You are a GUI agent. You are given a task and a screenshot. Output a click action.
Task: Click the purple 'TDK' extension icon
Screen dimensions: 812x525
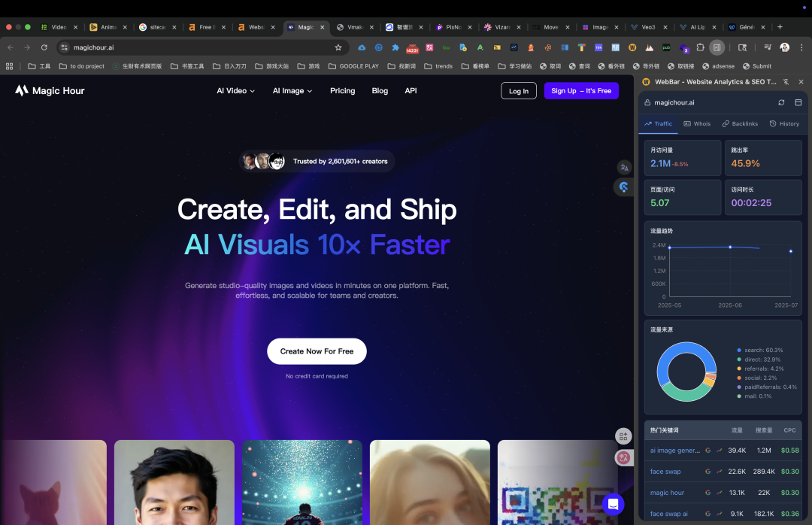598,47
